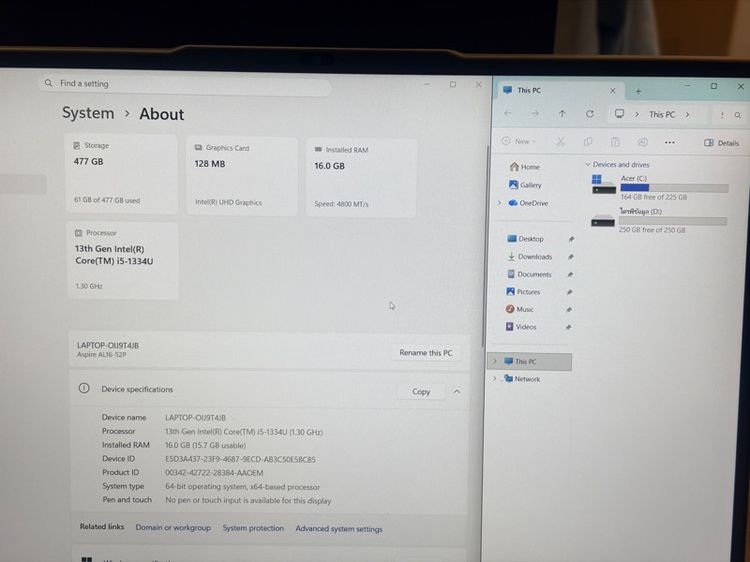Open the See more ellipsis menu
Screen dimensions: 750x562
670,143
